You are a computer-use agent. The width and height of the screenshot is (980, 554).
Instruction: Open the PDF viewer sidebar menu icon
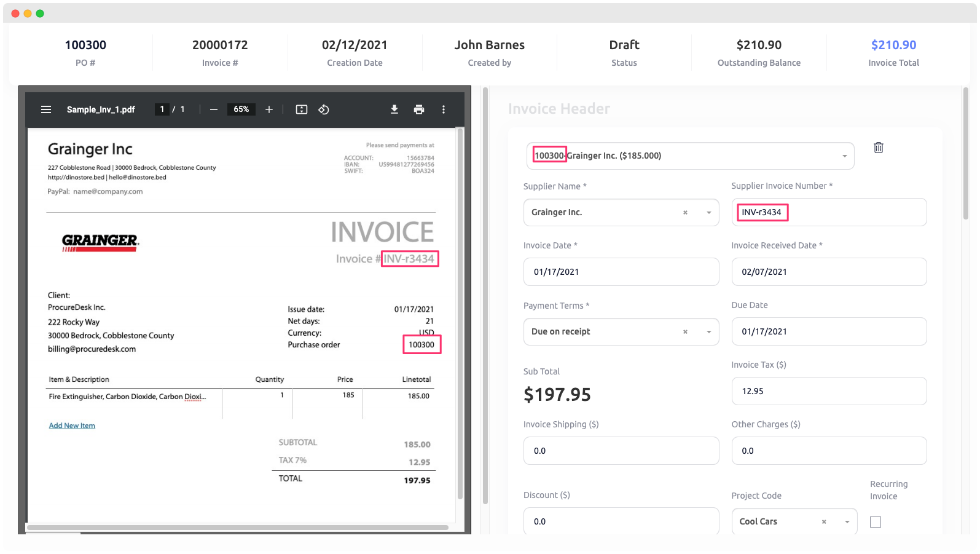tap(46, 109)
